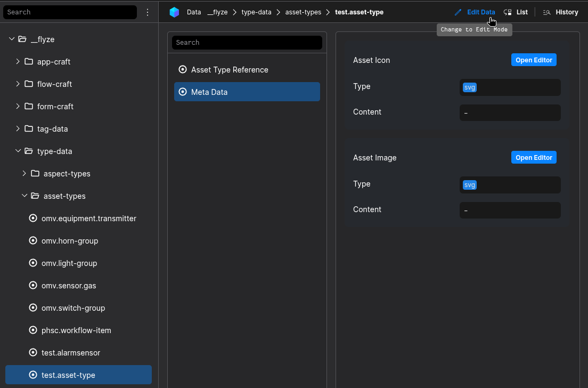This screenshot has width=588, height=388.
Task: Expand the flow-craft folder chevron
Action: click(x=18, y=84)
